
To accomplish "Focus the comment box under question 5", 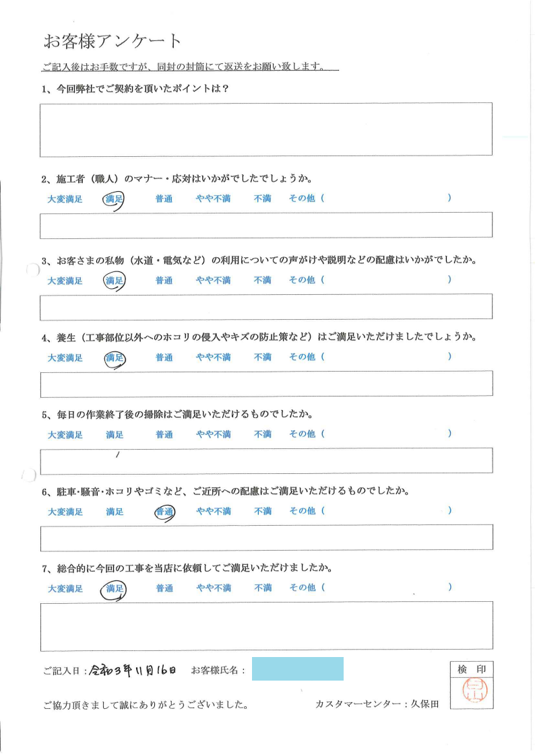I will click(266, 460).
